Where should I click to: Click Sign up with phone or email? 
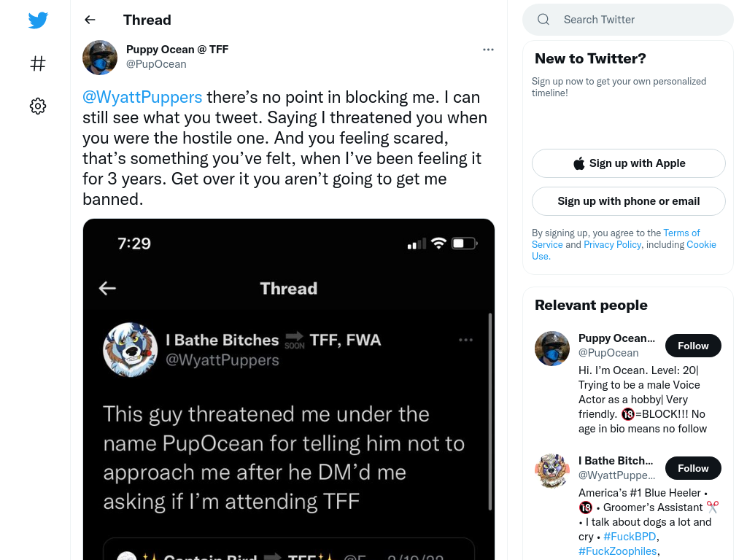coord(628,201)
